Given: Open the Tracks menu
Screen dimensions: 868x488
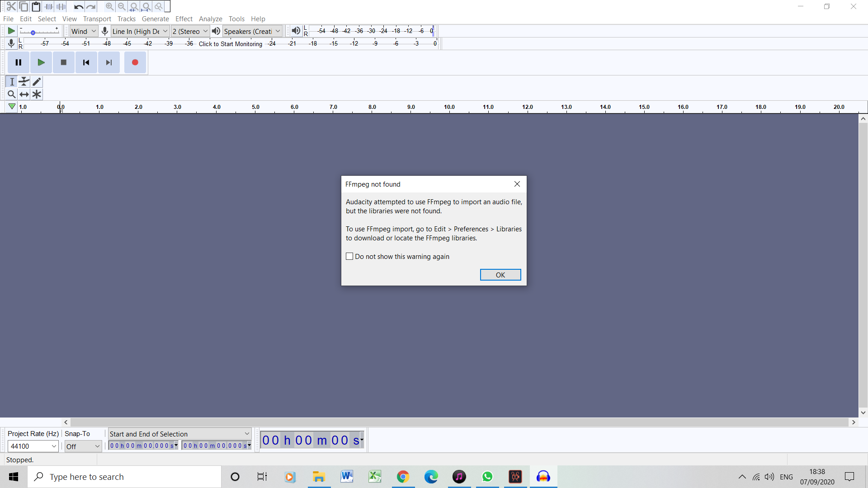Looking at the screenshot, I should coord(127,19).
